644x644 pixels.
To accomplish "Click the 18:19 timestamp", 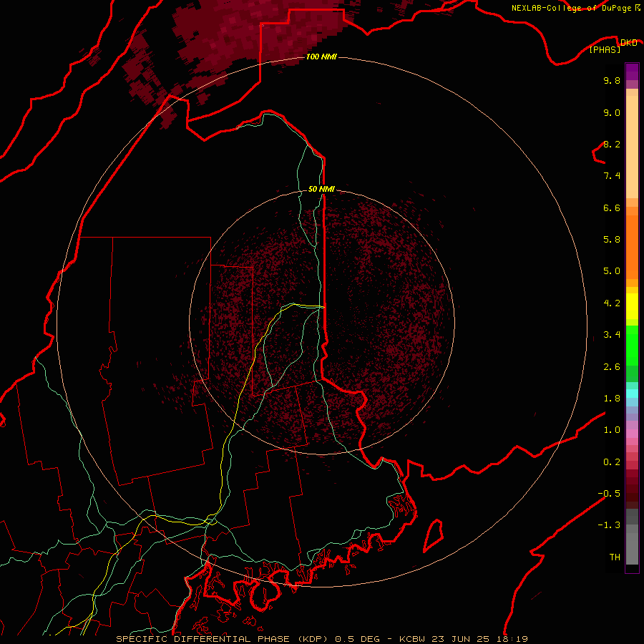I will click(512, 639).
